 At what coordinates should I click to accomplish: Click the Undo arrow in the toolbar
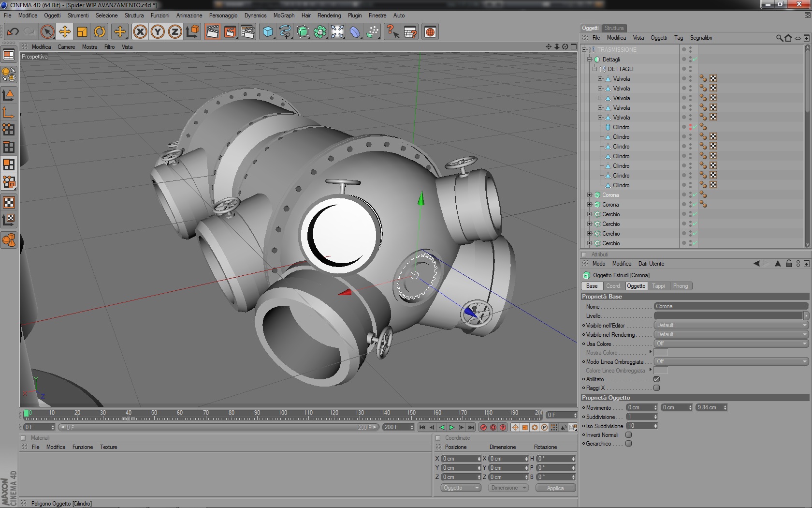tap(13, 32)
